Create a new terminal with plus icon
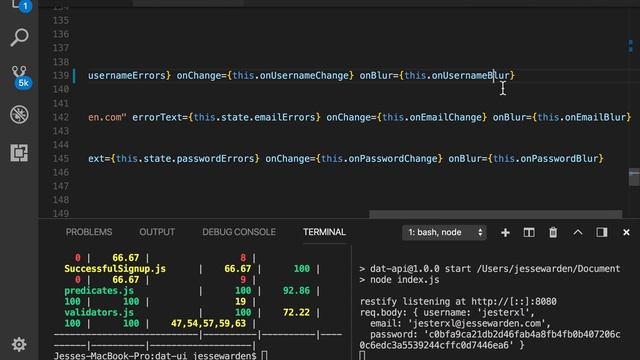The width and height of the screenshot is (640, 360). pyautogui.click(x=505, y=232)
